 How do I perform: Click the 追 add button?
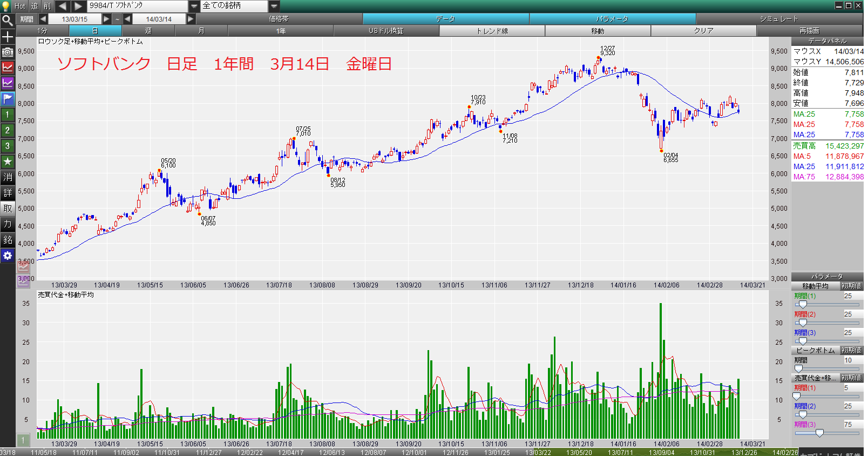pyautogui.click(x=35, y=6)
